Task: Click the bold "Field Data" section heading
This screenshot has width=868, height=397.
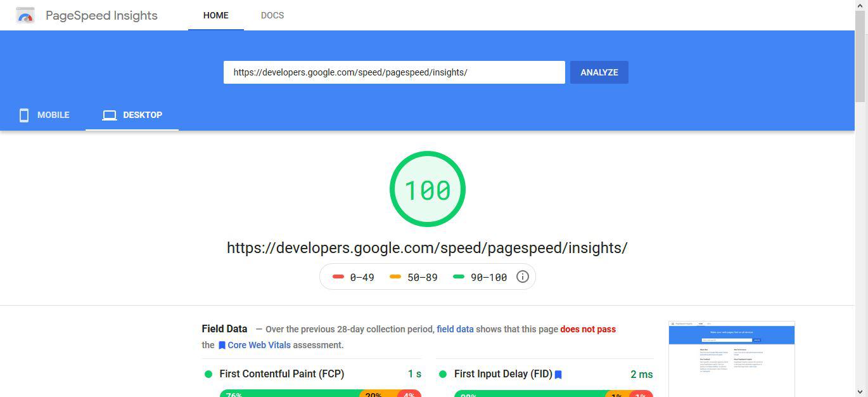Action: (x=224, y=329)
